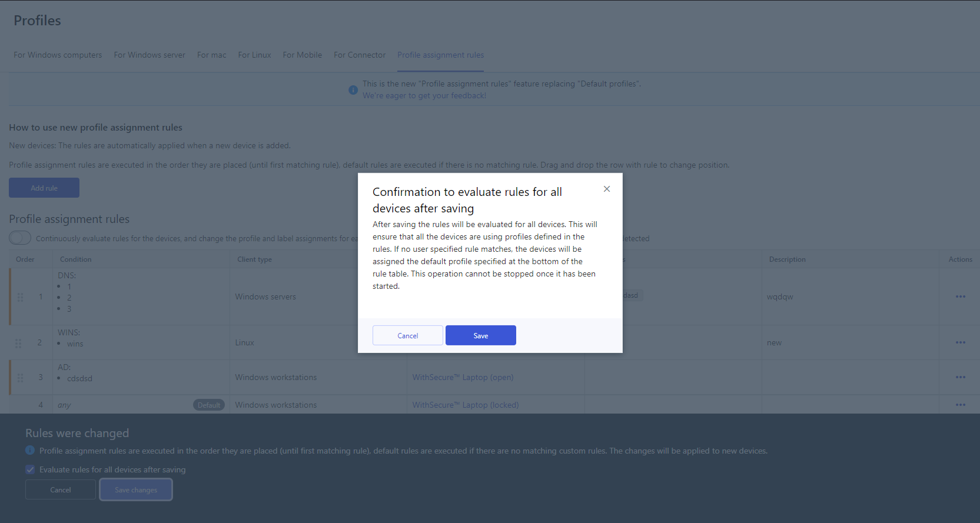Click Save in the confirmation dialog
This screenshot has height=523, width=980.
(481, 335)
